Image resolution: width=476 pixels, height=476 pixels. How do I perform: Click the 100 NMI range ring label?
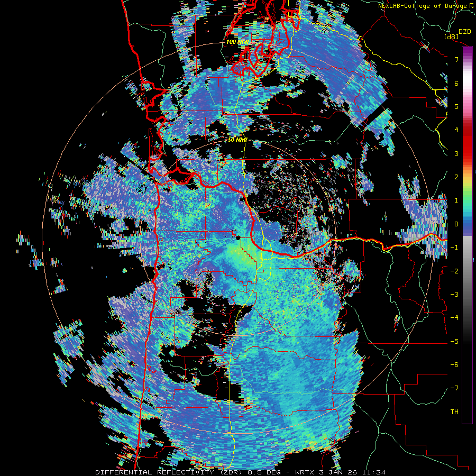pos(237,42)
